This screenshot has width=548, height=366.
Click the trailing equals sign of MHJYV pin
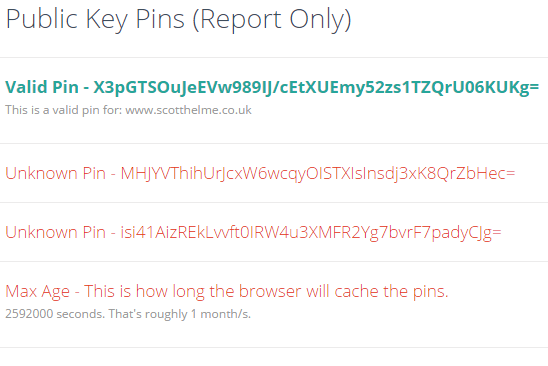coord(510,174)
